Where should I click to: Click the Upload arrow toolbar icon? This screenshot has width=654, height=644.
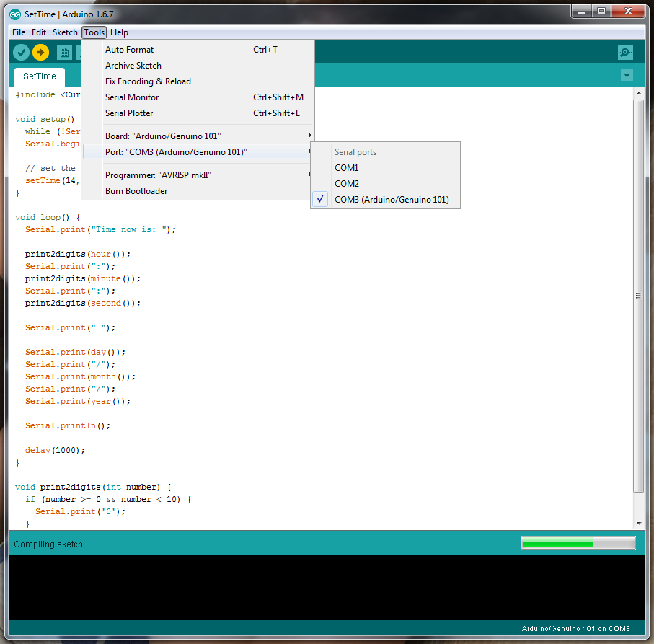pos(41,52)
